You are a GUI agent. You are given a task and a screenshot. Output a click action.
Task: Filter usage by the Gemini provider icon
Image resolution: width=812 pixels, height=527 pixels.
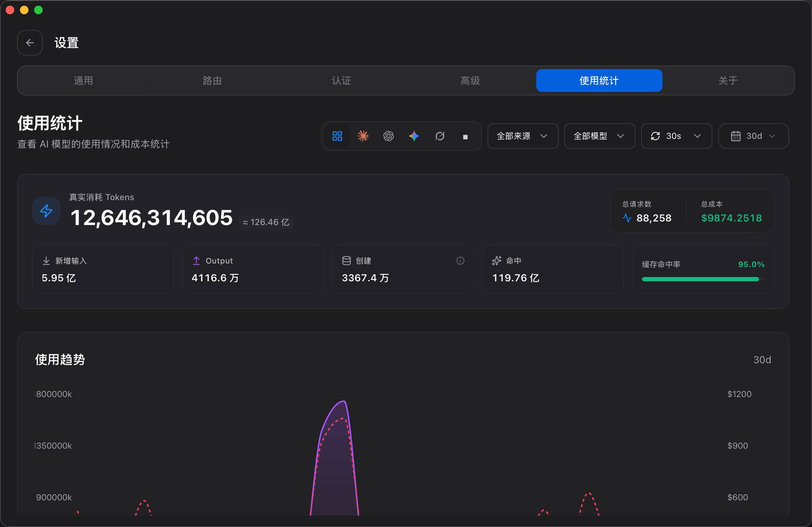point(414,136)
